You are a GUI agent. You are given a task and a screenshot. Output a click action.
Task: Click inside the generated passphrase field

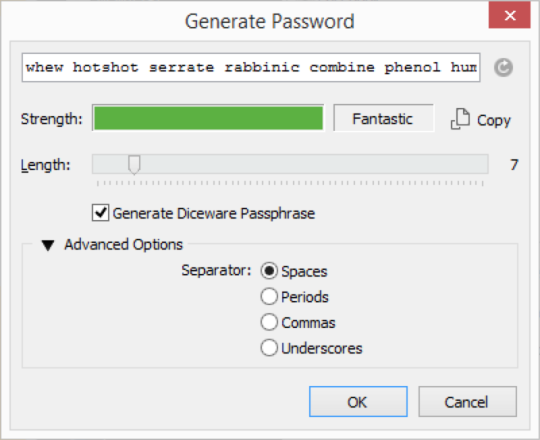point(251,67)
